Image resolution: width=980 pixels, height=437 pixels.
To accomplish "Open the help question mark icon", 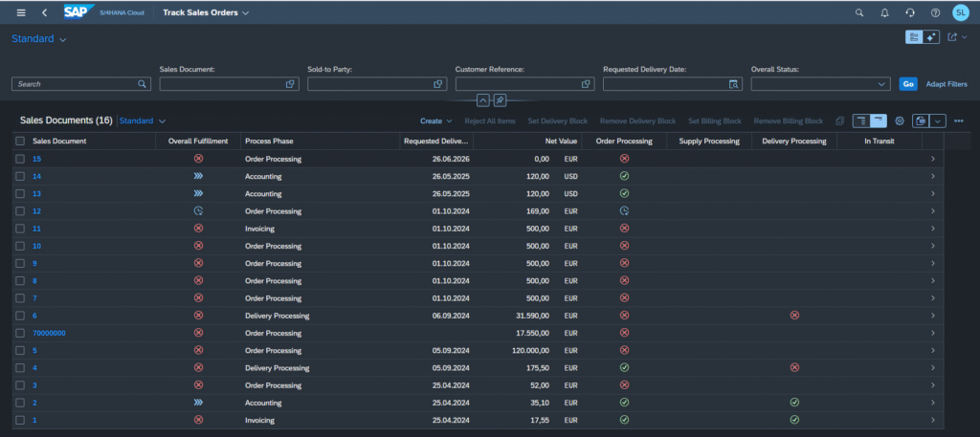I will pos(935,12).
